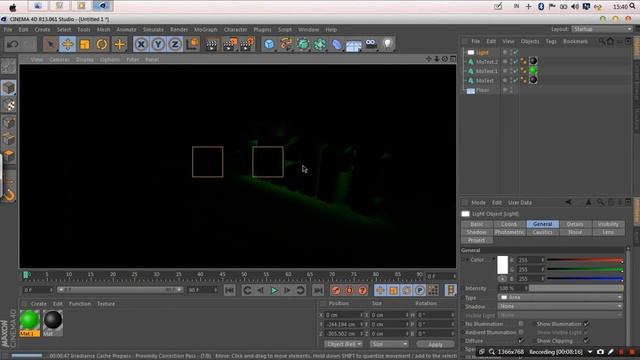Open the deformer objects icon
The image size is (640, 360).
pyautogui.click(x=337, y=44)
